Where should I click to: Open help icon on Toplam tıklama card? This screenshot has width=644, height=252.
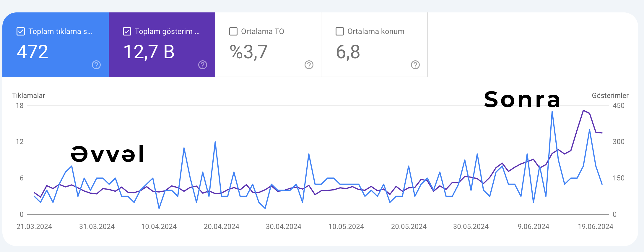[96, 65]
